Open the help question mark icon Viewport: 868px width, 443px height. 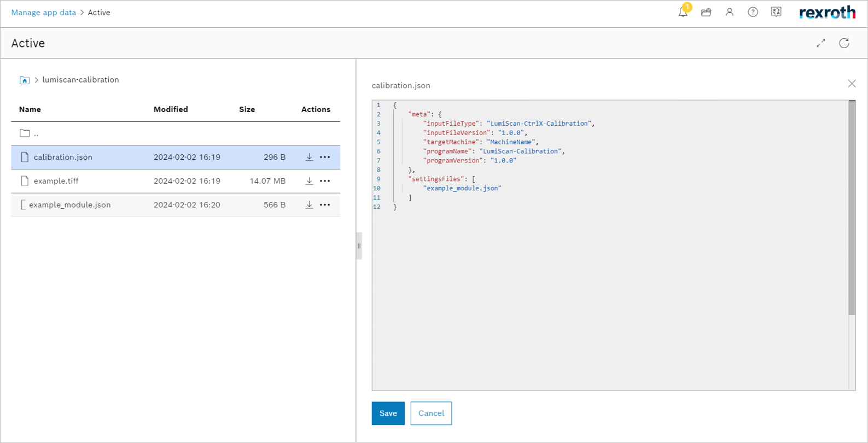753,12
